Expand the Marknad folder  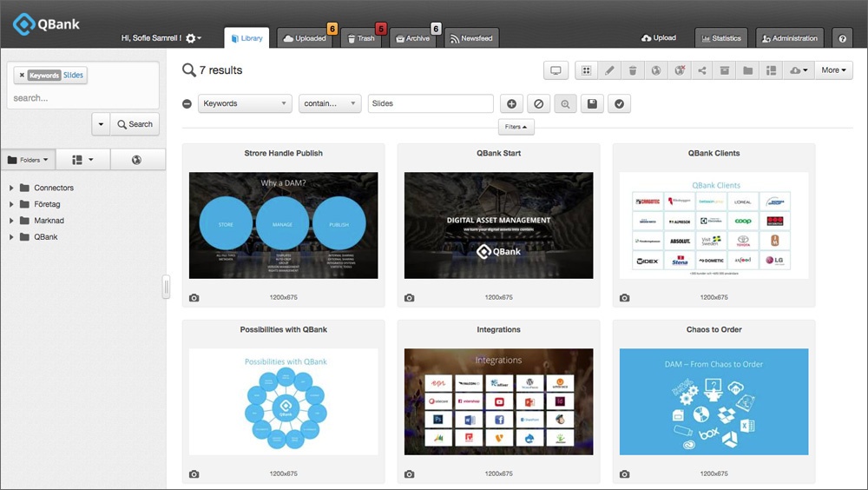[x=11, y=221]
